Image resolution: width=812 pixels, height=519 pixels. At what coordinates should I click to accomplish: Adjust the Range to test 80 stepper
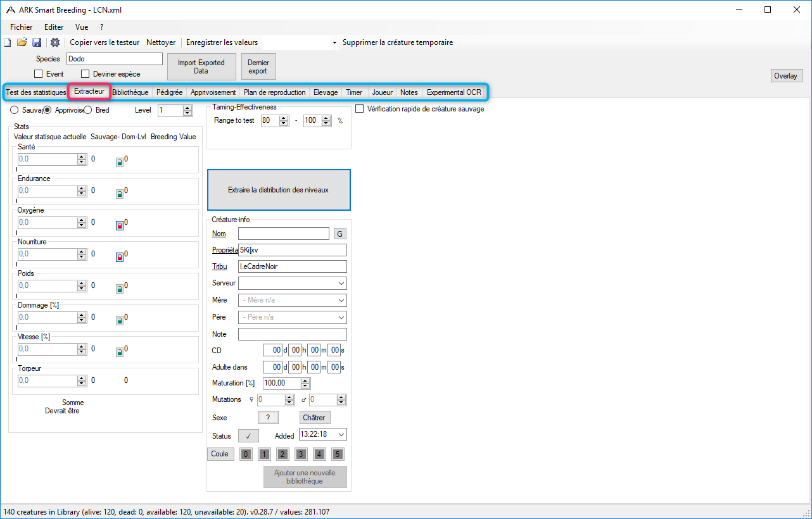(284, 120)
